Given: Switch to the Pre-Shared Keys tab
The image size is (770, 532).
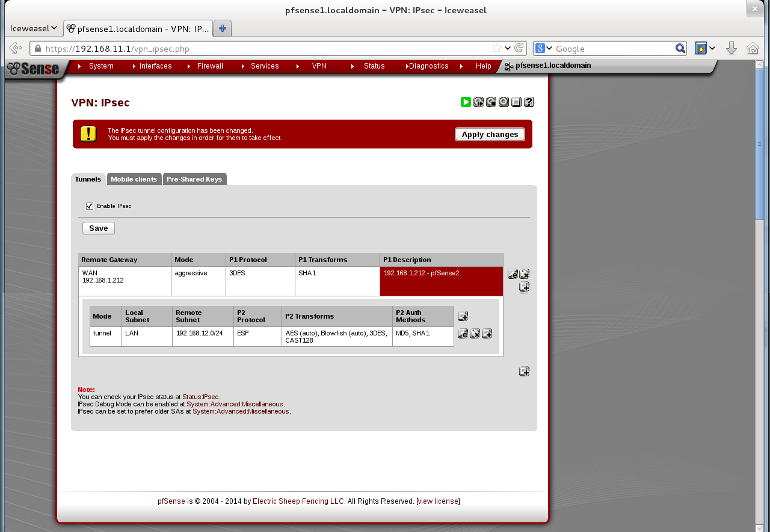Looking at the screenshot, I should (x=194, y=179).
